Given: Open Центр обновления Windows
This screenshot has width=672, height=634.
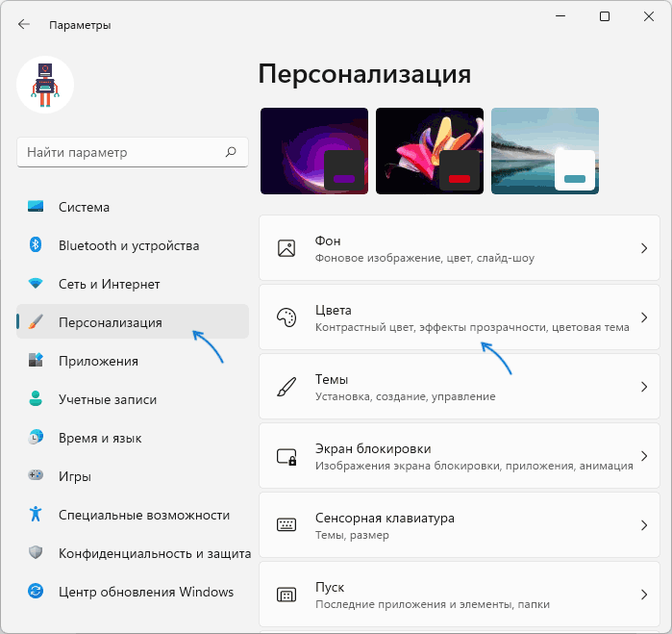Looking at the screenshot, I should pos(133,592).
